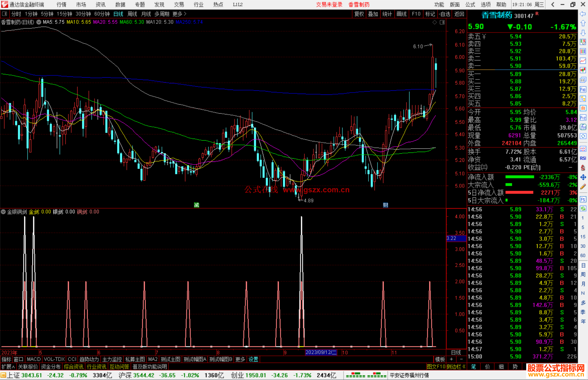Click the candlestick chart sidebar icon
This screenshot has height=380, width=588.
583,70
